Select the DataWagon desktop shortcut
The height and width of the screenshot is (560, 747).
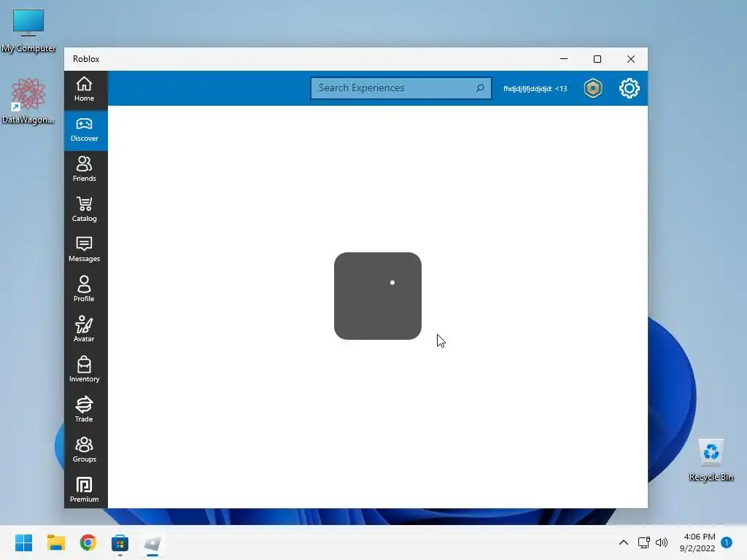pyautogui.click(x=28, y=101)
